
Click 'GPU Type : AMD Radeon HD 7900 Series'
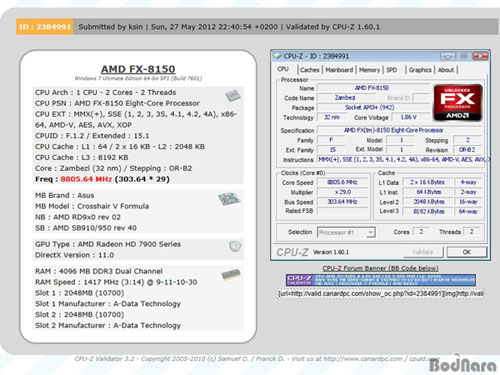(x=108, y=244)
